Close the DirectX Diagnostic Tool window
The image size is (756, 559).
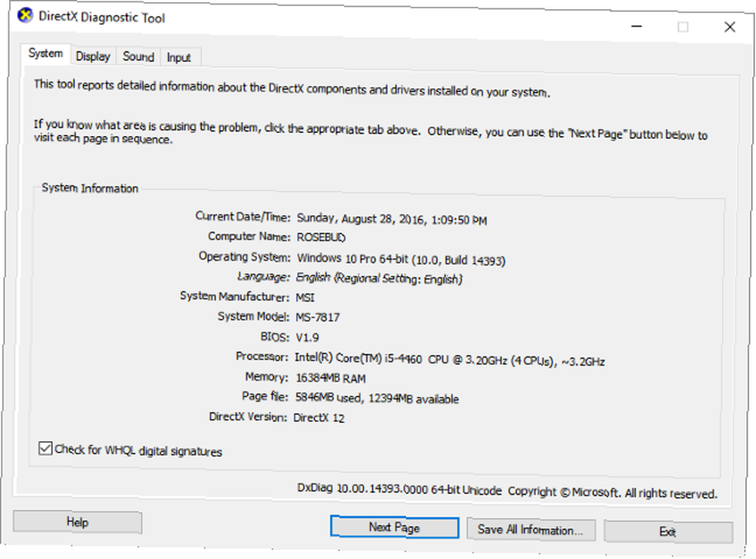click(730, 27)
